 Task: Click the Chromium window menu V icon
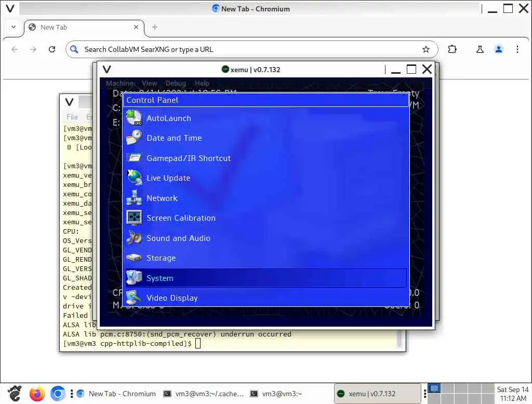click(10, 9)
